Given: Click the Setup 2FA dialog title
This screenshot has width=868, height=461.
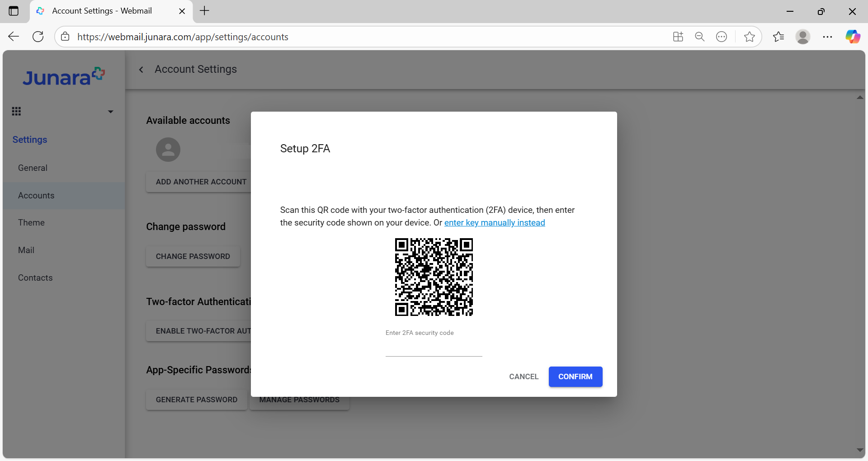Looking at the screenshot, I should pos(305,148).
